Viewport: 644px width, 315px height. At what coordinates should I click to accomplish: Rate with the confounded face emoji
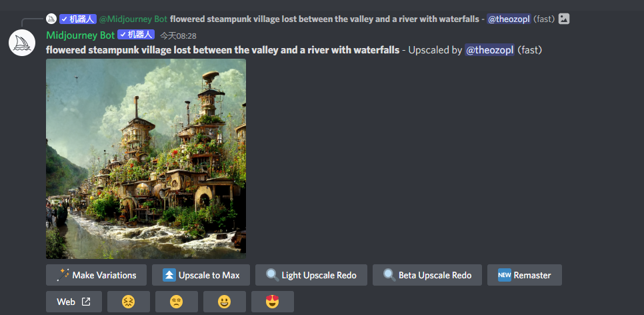click(128, 302)
